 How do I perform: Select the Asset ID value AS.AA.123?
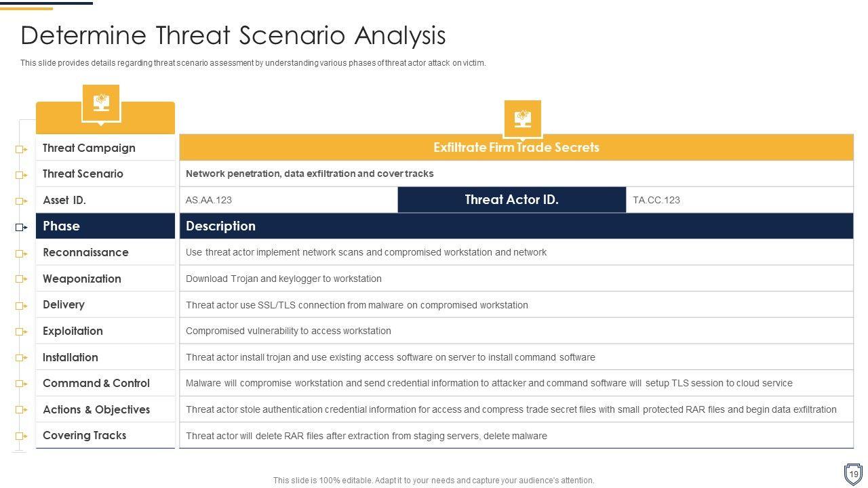(x=209, y=201)
